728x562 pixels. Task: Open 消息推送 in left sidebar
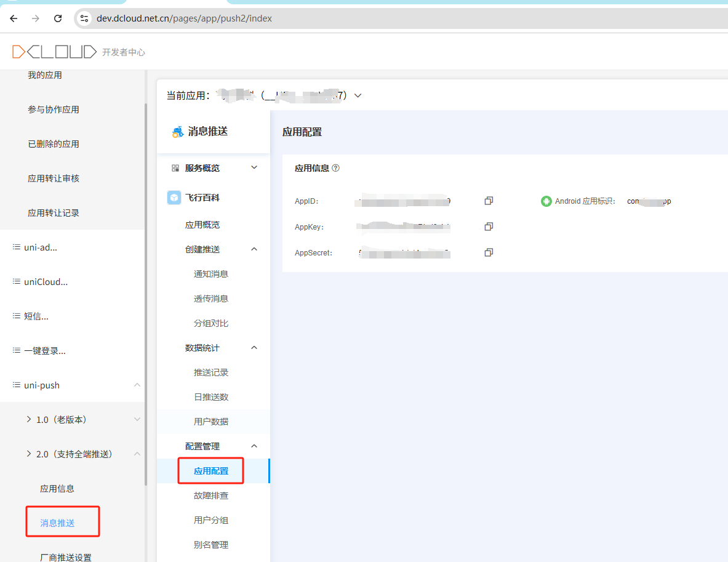pyautogui.click(x=57, y=523)
